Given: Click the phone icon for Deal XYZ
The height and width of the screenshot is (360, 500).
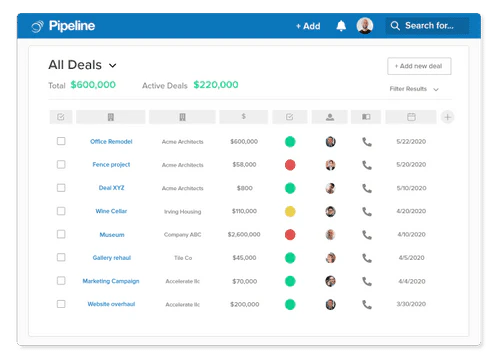Looking at the screenshot, I should [x=367, y=188].
